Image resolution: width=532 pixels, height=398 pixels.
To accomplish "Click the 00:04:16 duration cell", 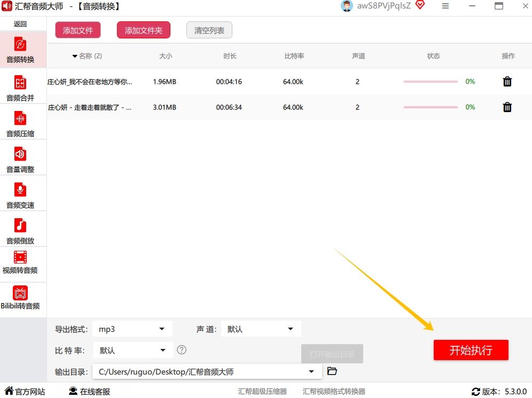I will click(x=229, y=82).
